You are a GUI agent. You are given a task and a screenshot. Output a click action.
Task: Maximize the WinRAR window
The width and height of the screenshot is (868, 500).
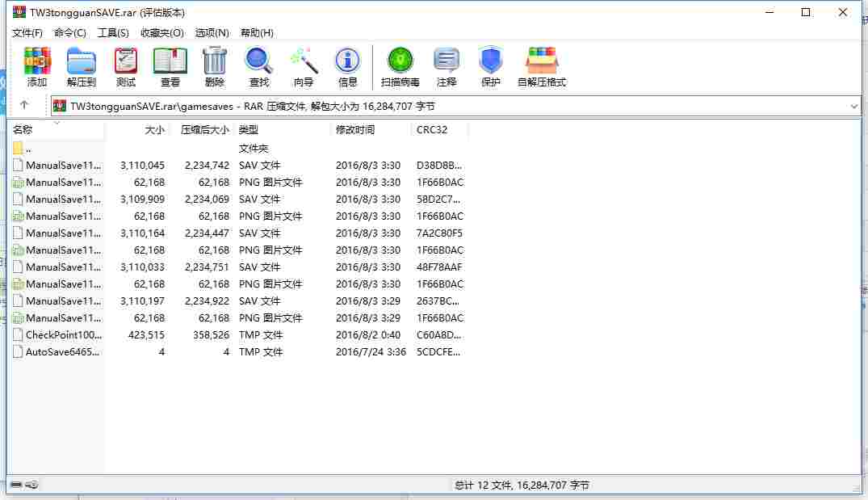pyautogui.click(x=806, y=12)
